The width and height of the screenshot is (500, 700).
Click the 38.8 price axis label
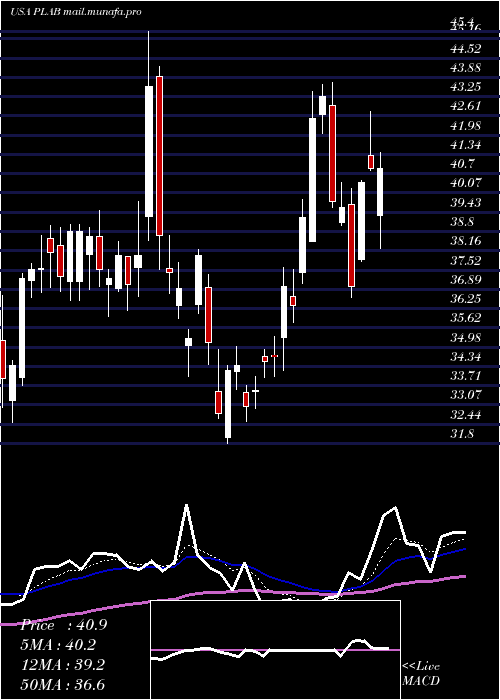pyautogui.click(x=462, y=222)
